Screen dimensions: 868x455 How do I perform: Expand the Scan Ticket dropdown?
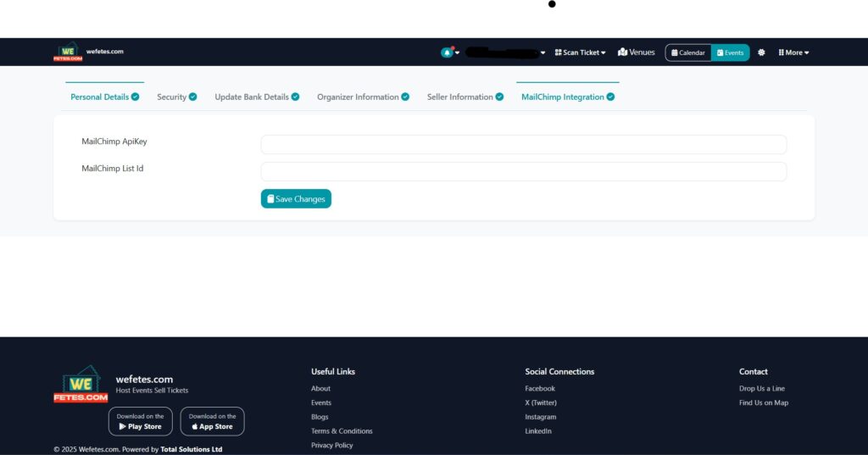coord(581,53)
